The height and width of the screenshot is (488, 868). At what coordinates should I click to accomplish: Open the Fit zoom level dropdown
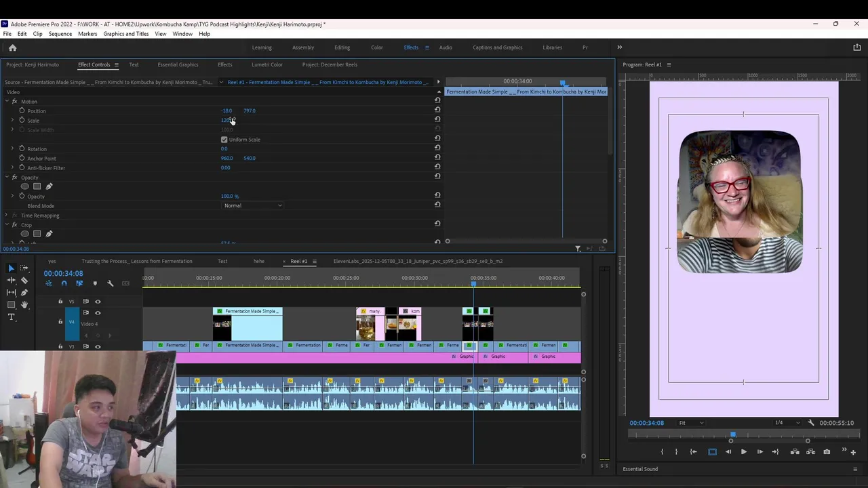691,423
